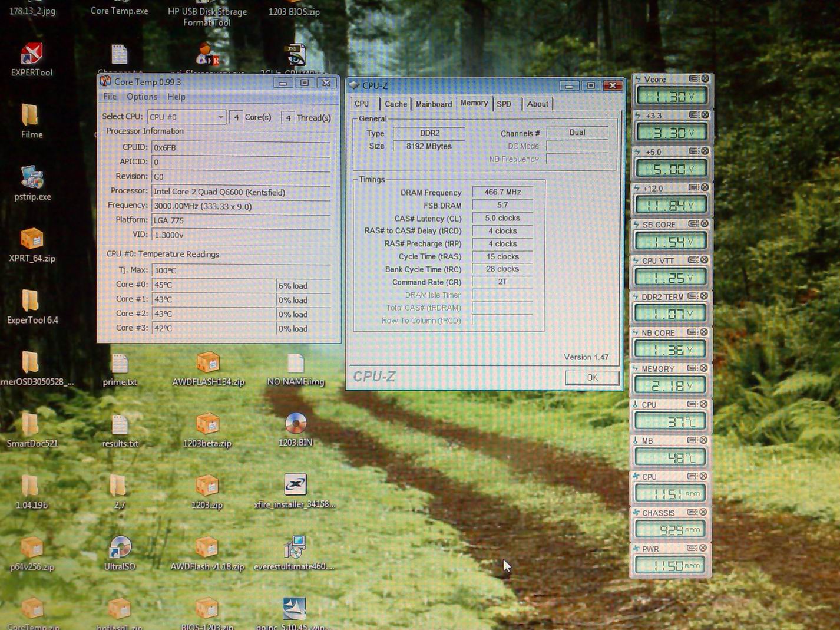Click the Core #3 load reading
The image size is (840, 630).
(303, 329)
